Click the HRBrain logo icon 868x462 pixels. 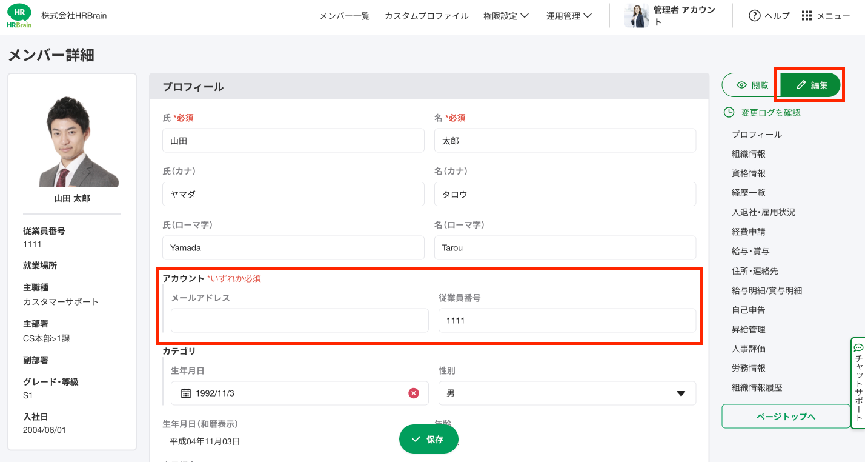[19, 16]
